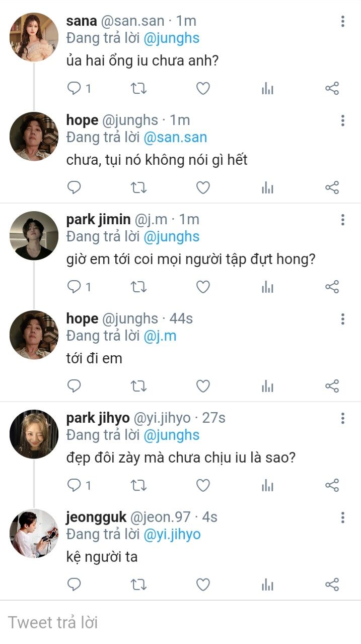View analytics for park jimin's tweet
The image size is (361, 644).
point(267,287)
